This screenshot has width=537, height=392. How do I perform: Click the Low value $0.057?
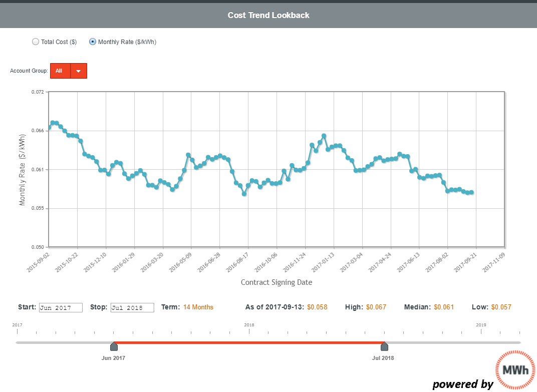tap(501, 307)
